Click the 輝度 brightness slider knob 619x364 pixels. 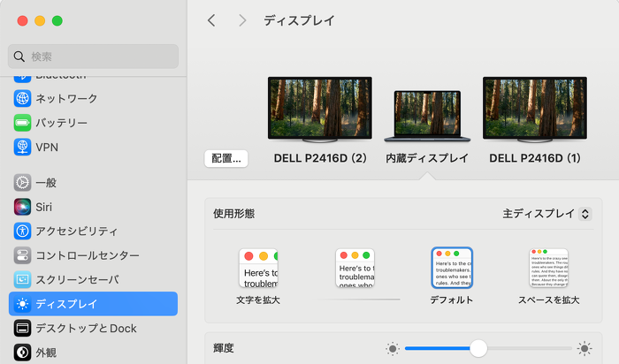click(x=478, y=349)
